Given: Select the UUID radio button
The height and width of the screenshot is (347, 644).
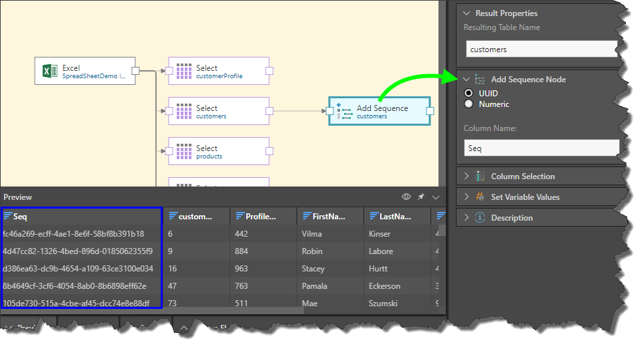Looking at the screenshot, I should click(x=469, y=94).
